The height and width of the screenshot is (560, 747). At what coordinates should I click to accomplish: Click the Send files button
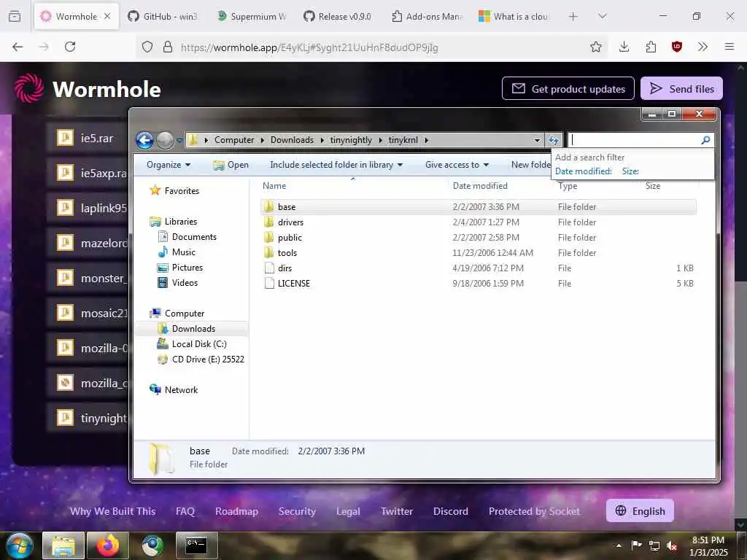681,88
